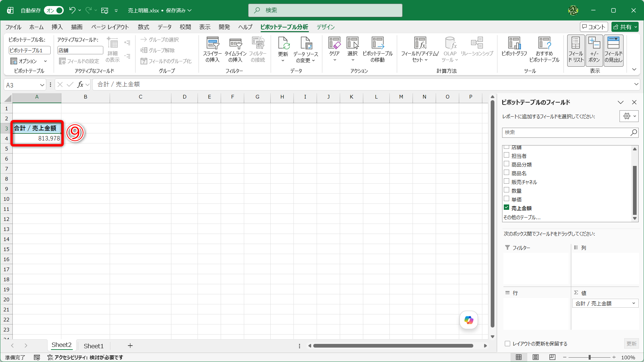Open the オプション dropdown arrow
The height and width of the screenshot is (362, 644).
point(45,61)
